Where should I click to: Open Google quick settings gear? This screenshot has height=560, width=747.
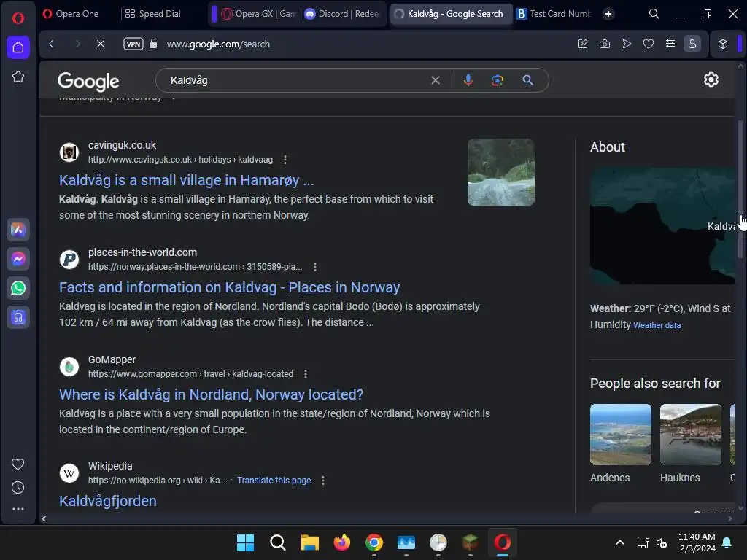[711, 79]
